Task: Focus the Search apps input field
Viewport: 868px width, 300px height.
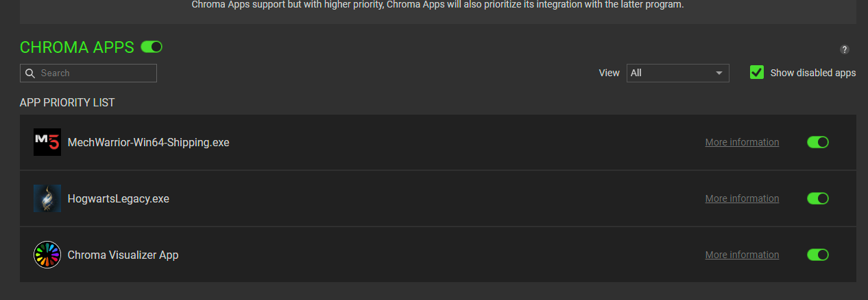Action: click(x=88, y=73)
